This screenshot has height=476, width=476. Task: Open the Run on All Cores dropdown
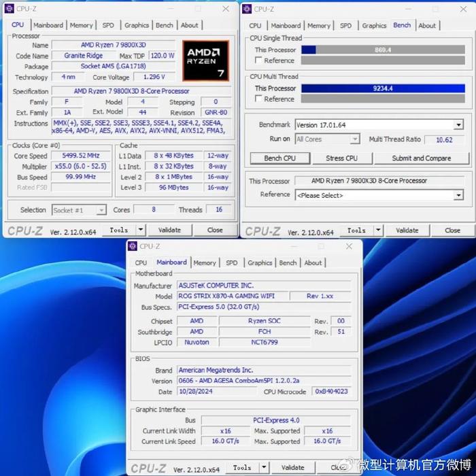click(354, 139)
